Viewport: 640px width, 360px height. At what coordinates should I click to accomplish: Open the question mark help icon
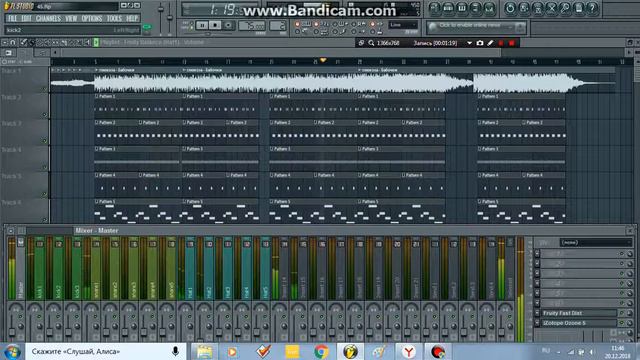coord(593,8)
